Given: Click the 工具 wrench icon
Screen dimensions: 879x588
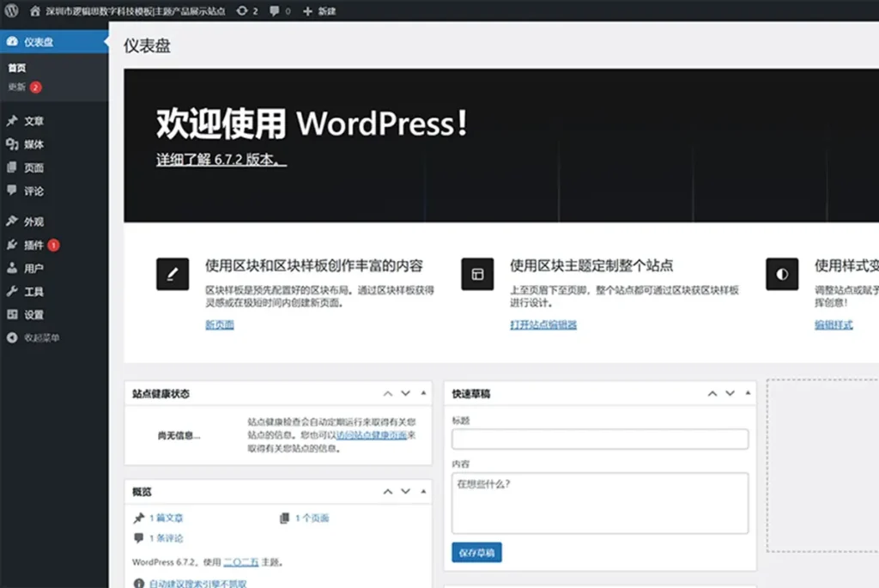Looking at the screenshot, I should click(x=12, y=291).
